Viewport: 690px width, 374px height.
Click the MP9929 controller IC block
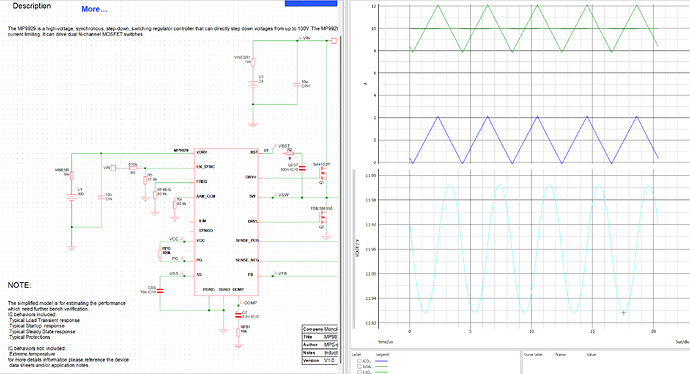226,221
